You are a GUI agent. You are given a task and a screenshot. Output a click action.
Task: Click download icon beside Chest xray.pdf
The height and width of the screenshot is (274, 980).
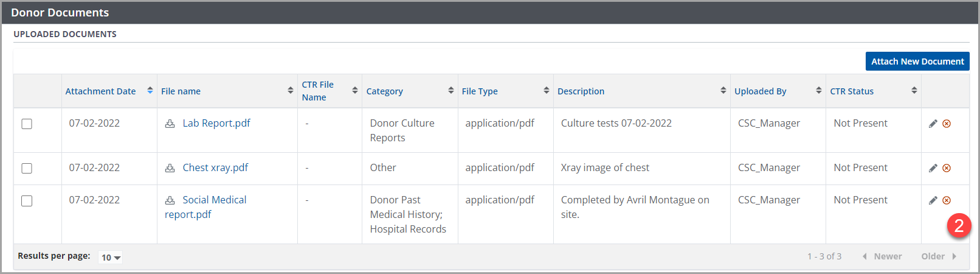click(x=170, y=168)
